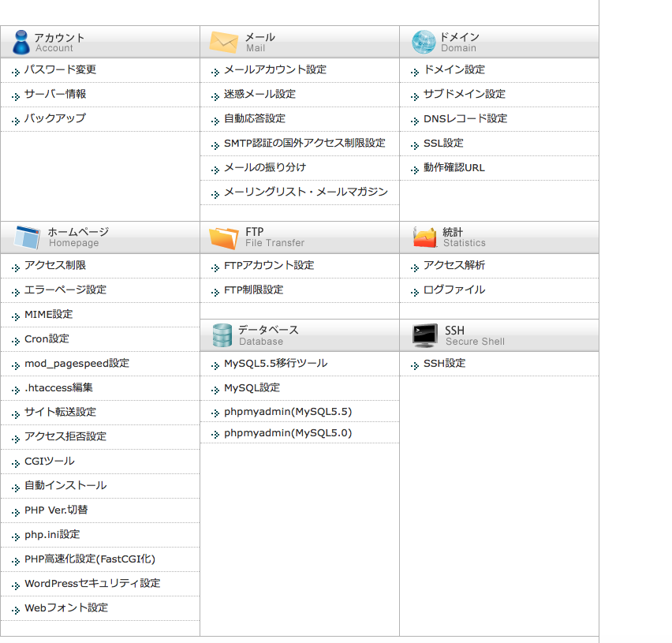Click the Domain globe icon

[x=424, y=42]
